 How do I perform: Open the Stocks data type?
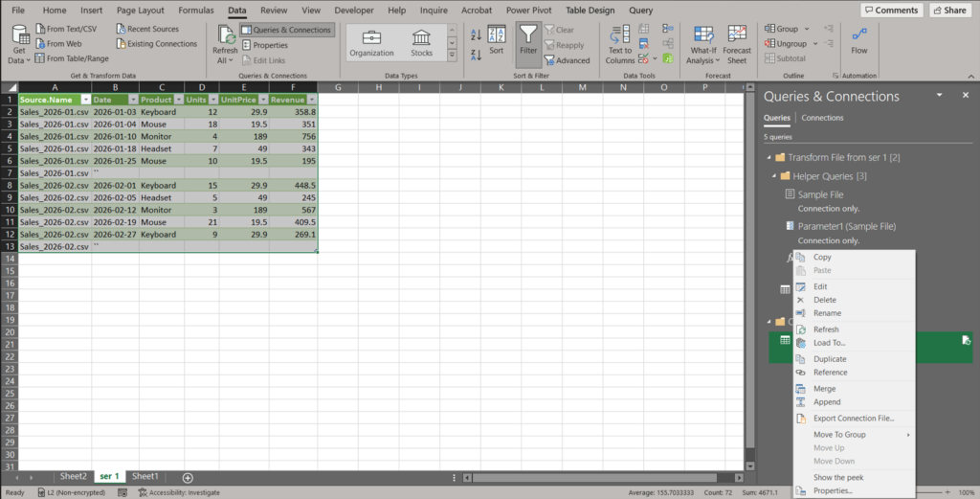[x=421, y=42]
